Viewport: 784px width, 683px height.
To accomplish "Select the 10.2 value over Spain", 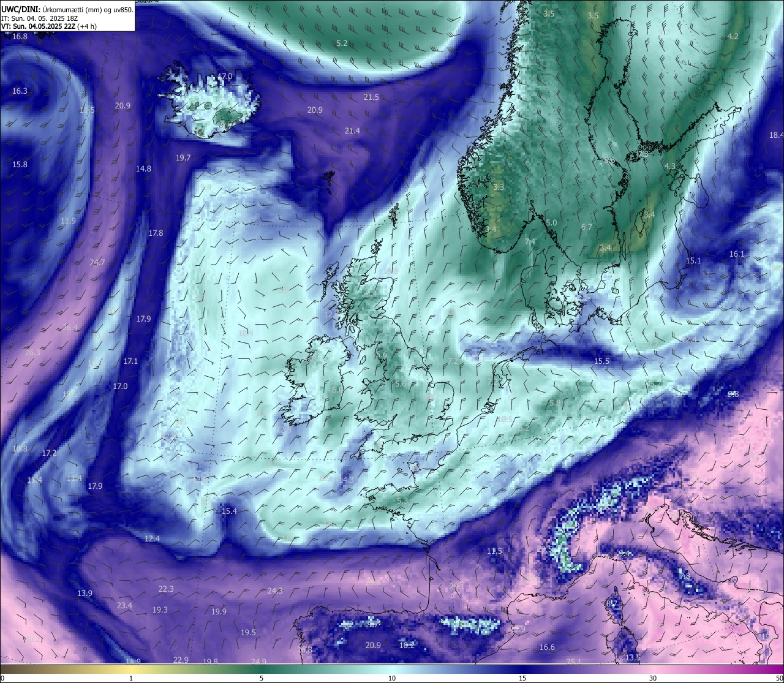I will pyautogui.click(x=407, y=646).
